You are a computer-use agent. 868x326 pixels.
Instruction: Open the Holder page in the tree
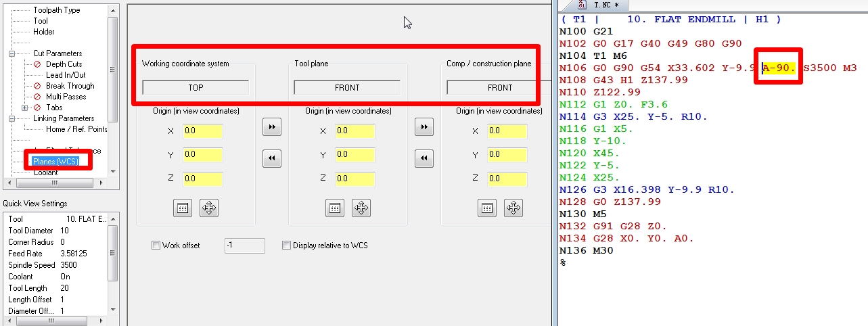coord(44,32)
